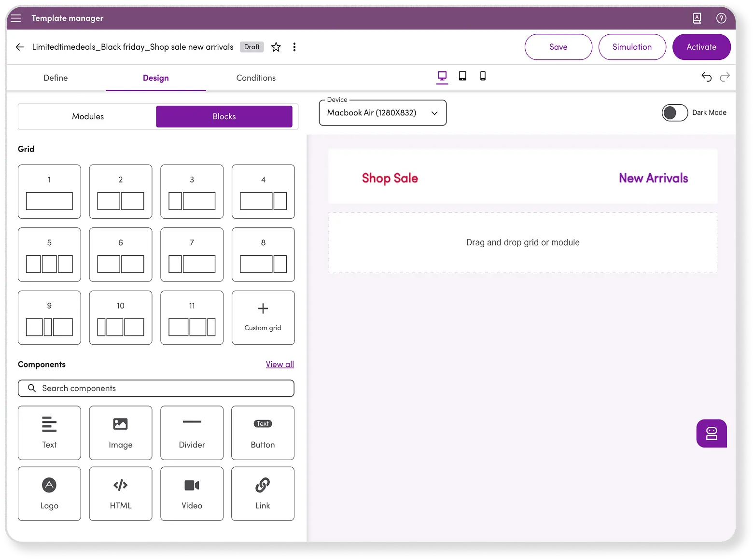754x560 pixels.
Task: Click the back arrow beside template name
Action: 20,47
